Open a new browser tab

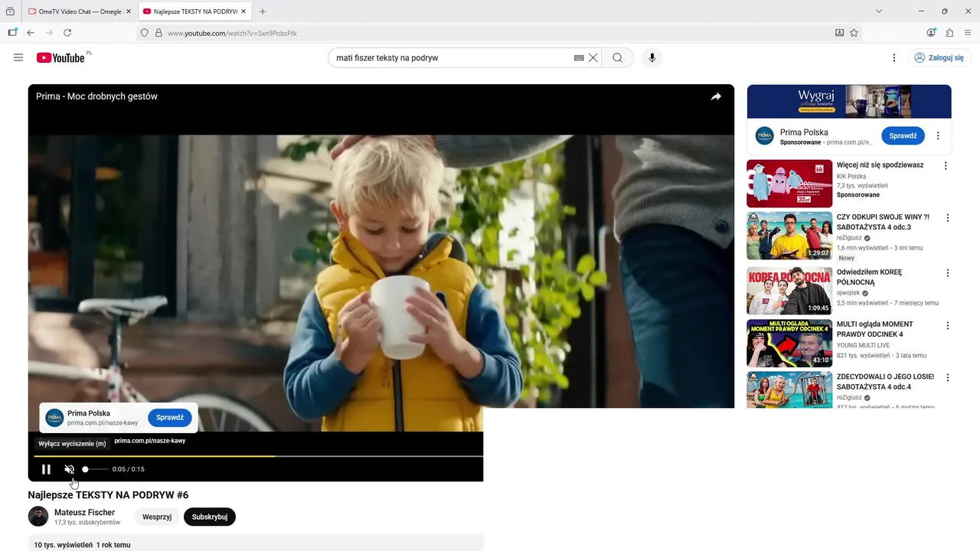point(263,11)
